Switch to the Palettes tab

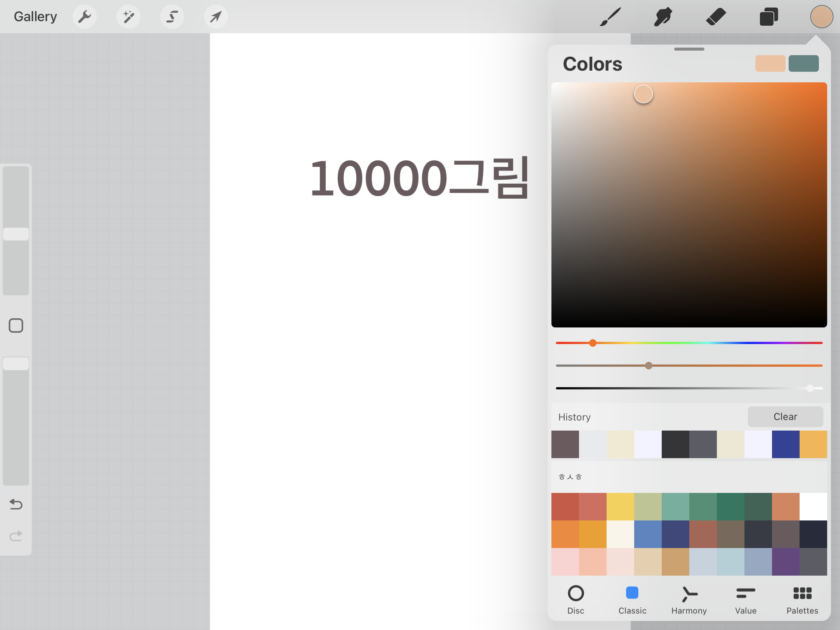tap(802, 600)
